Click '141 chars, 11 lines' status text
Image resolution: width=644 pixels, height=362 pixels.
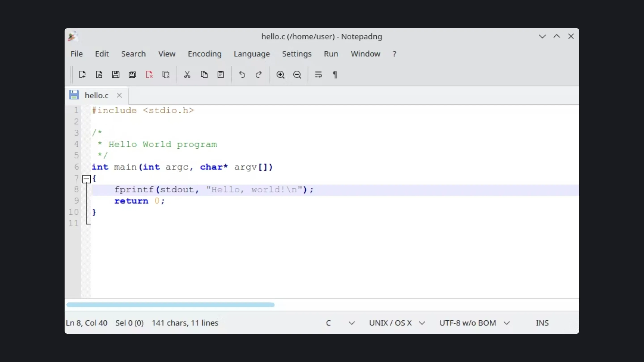click(185, 323)
